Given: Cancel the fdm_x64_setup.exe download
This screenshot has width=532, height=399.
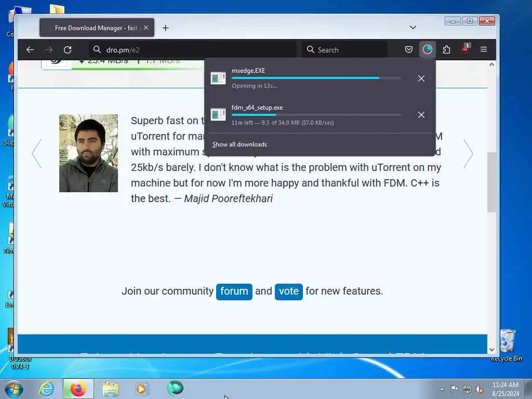Looking at the screenshot, I should pos(421,115).
